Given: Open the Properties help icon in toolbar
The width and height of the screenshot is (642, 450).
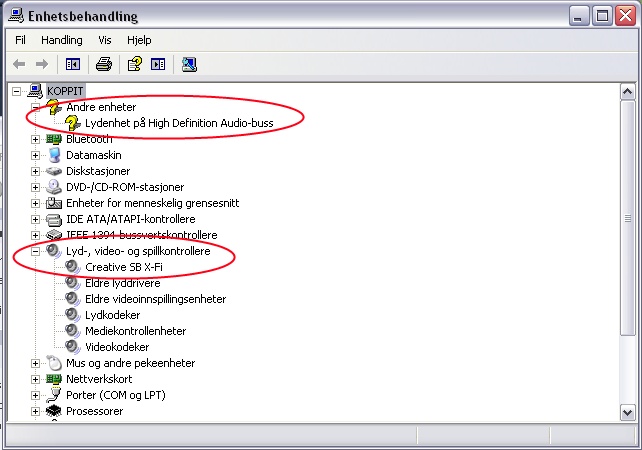Looking at the screenshot, I should pos(135,64).
